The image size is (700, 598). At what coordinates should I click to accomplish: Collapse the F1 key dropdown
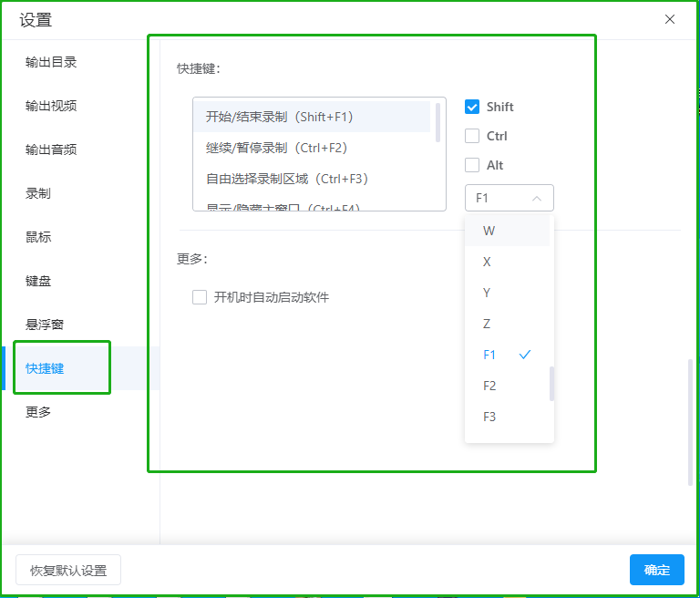(x=509, y=198)
